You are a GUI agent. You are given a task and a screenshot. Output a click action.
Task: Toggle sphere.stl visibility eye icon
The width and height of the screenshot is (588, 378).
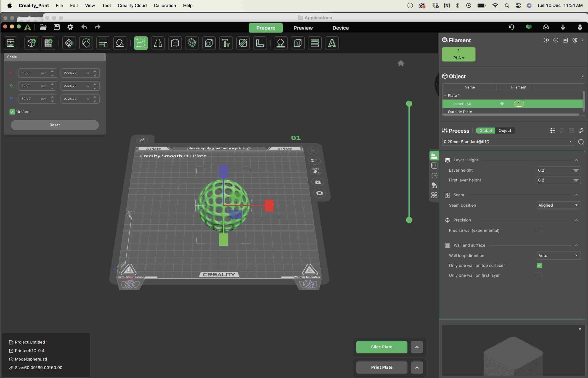click(502, 104)
